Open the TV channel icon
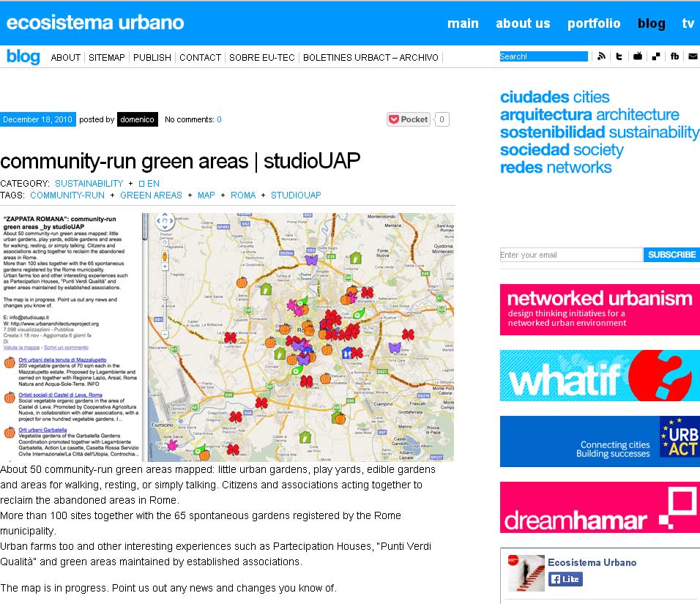 pos(638,56)
